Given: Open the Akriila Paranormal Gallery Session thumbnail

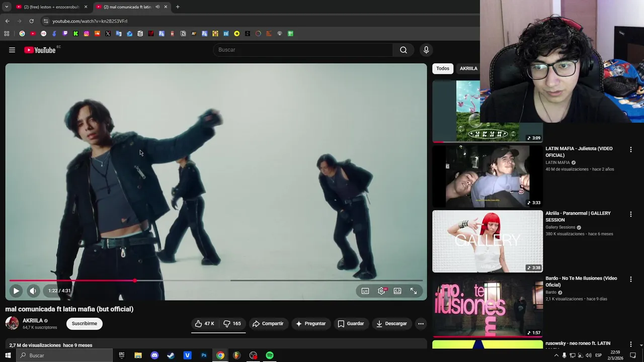Looking at the screenshot, I should [488, 241].
